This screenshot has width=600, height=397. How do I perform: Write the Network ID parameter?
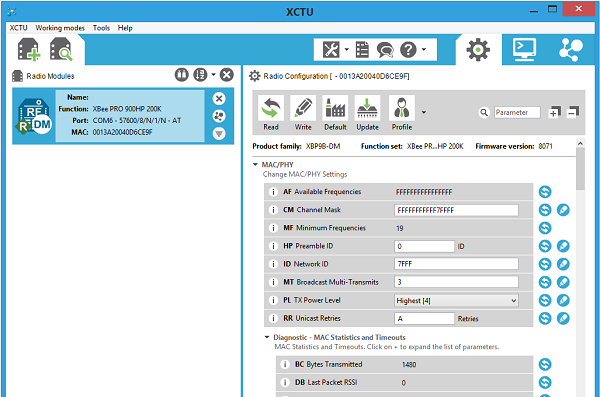[x=563, y=264]
